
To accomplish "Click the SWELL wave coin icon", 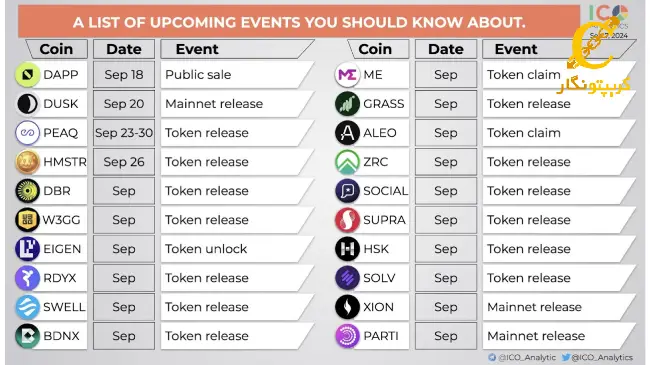I will 27,307.
